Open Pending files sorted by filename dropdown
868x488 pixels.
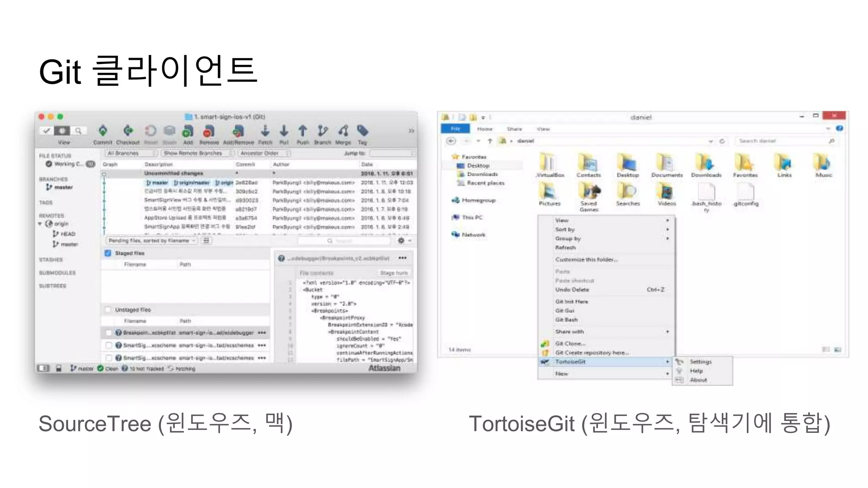151,241
